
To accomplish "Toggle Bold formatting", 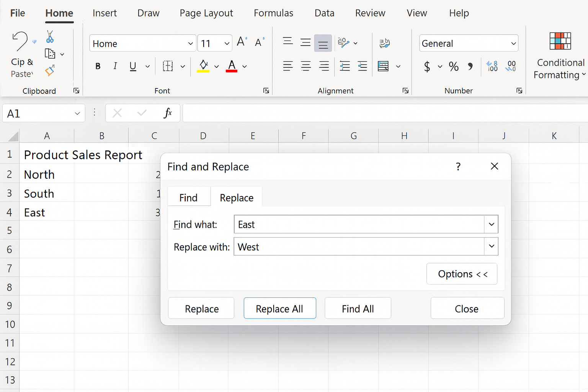I will [98, 66].
